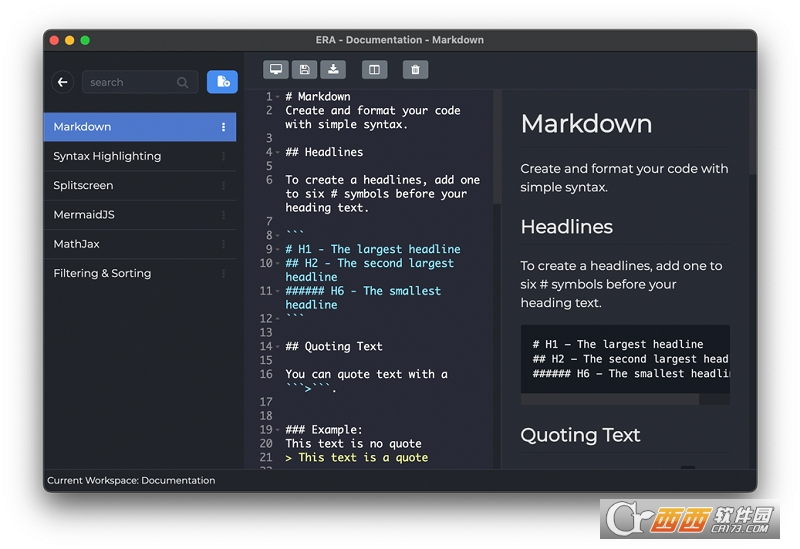Click the search magnifier icon

[x=182, y=82]
